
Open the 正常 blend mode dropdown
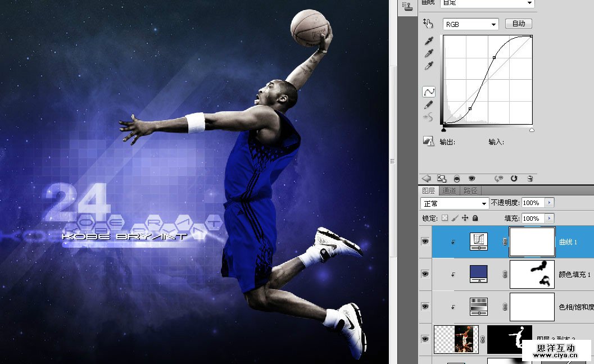click(x=454, y=203)
